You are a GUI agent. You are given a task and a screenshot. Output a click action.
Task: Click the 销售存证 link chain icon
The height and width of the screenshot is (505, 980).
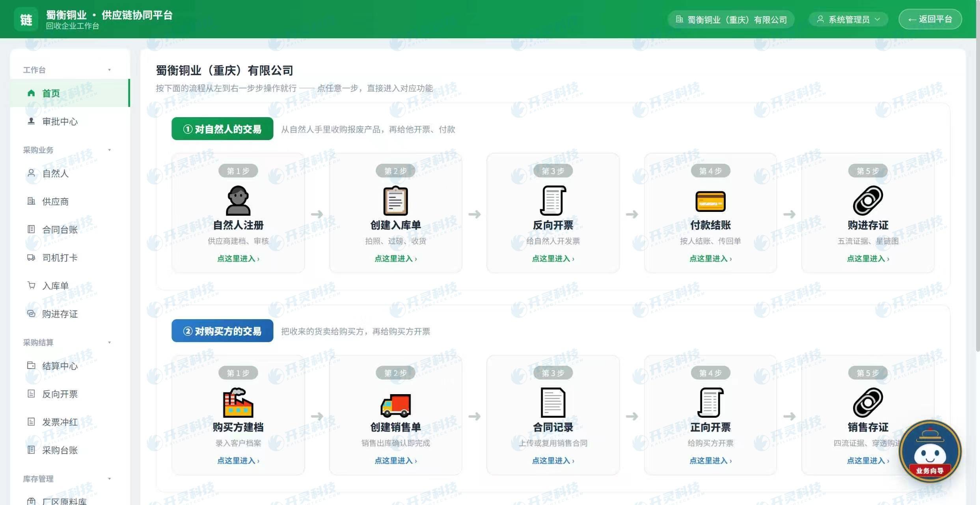point(868,402)
